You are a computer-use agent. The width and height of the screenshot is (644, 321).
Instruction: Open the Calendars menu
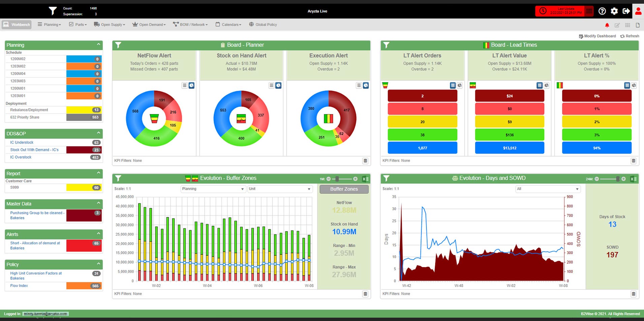point(228,25)
